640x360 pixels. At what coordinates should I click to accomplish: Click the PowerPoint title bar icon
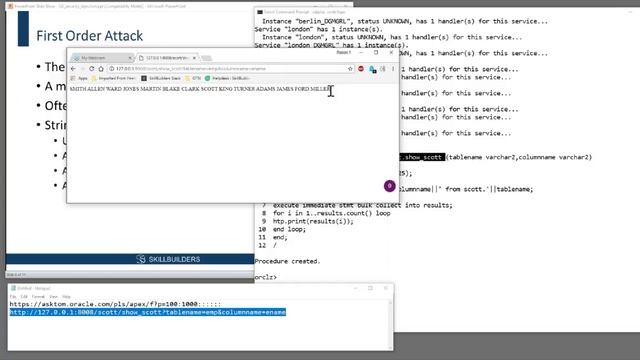[x=10, y=6]
